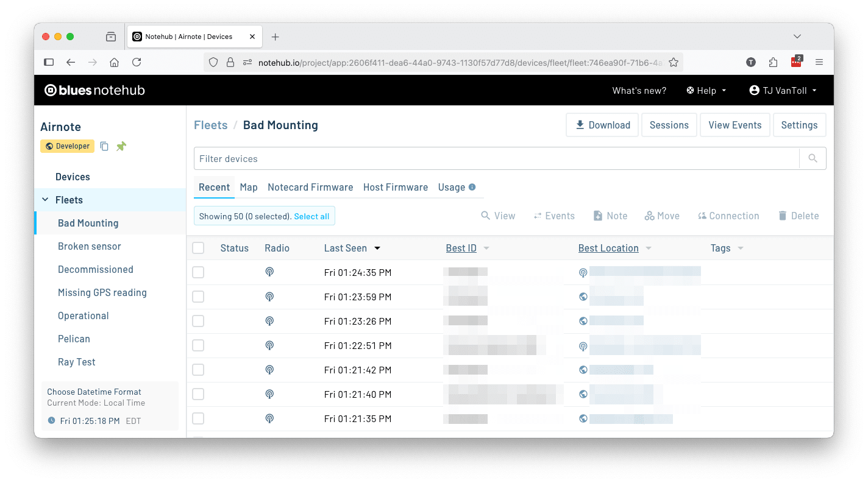Click the Select all link

311,216
